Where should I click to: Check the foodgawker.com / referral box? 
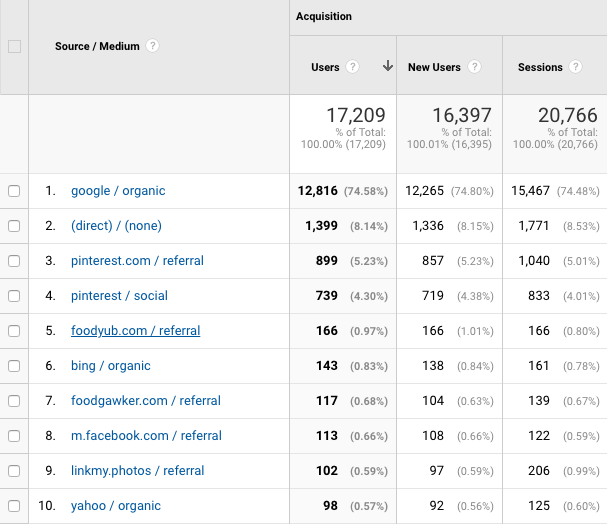tap(14, 401)
